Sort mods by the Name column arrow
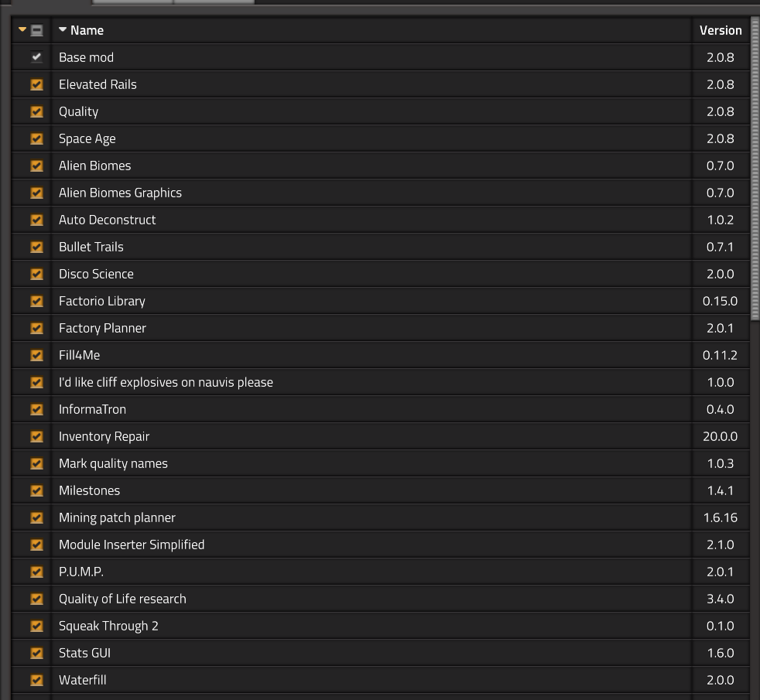Image resolution: width=760 pixels, height=700 pixels. tap(63, 29)
